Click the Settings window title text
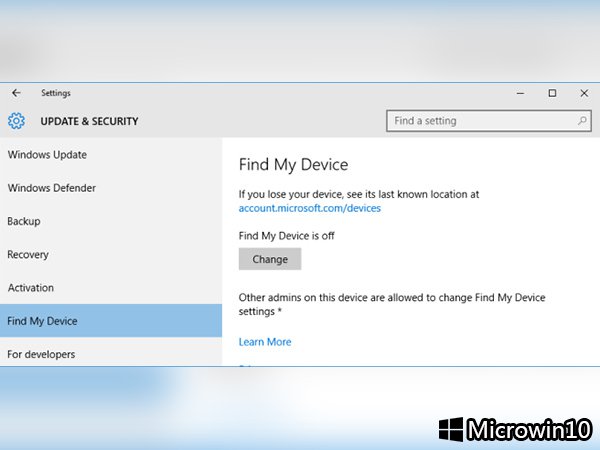 click(x=56, y=93)
